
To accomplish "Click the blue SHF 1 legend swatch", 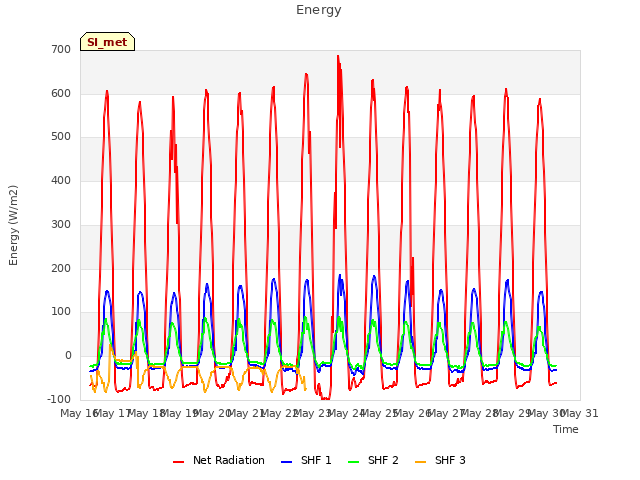I will [x=287, y=462].
